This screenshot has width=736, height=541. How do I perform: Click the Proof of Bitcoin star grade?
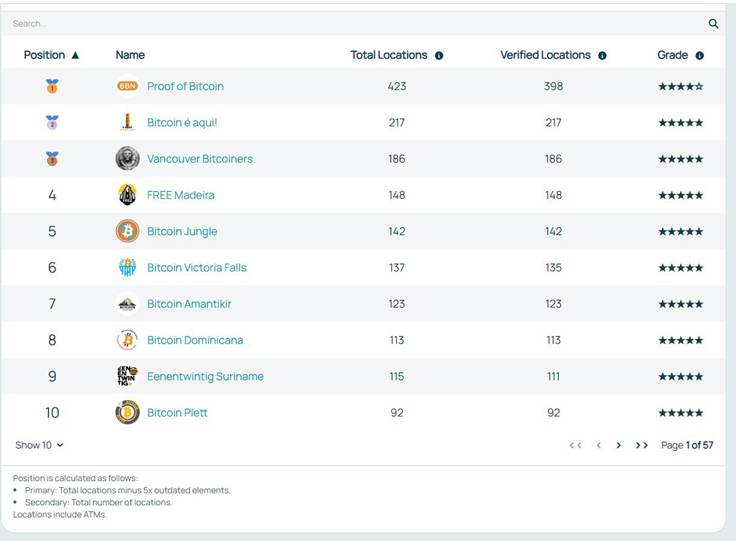[x=681, y=86]
